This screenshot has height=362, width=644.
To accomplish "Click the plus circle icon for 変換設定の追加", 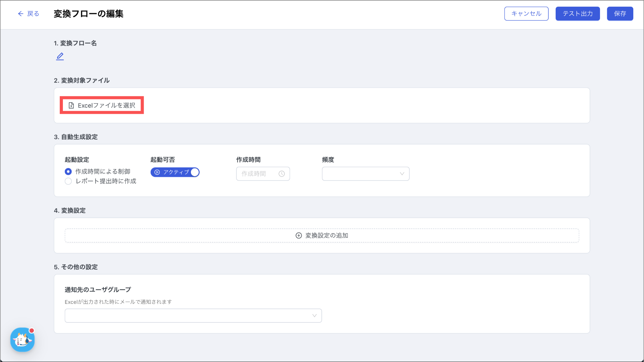I will pos(298,236).
